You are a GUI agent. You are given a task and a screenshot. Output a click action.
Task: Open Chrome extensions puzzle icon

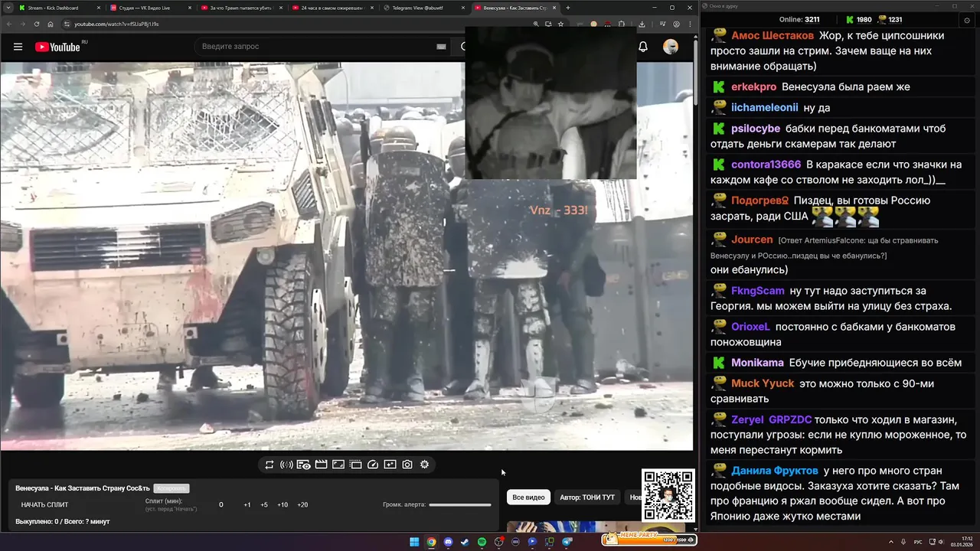coord(621,24)
